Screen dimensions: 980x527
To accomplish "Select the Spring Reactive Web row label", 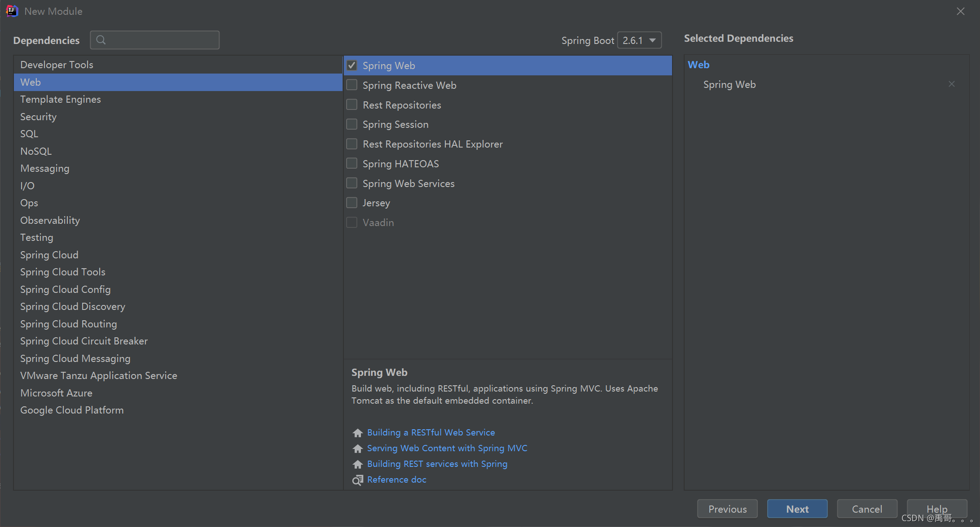I will pos(409,85).
